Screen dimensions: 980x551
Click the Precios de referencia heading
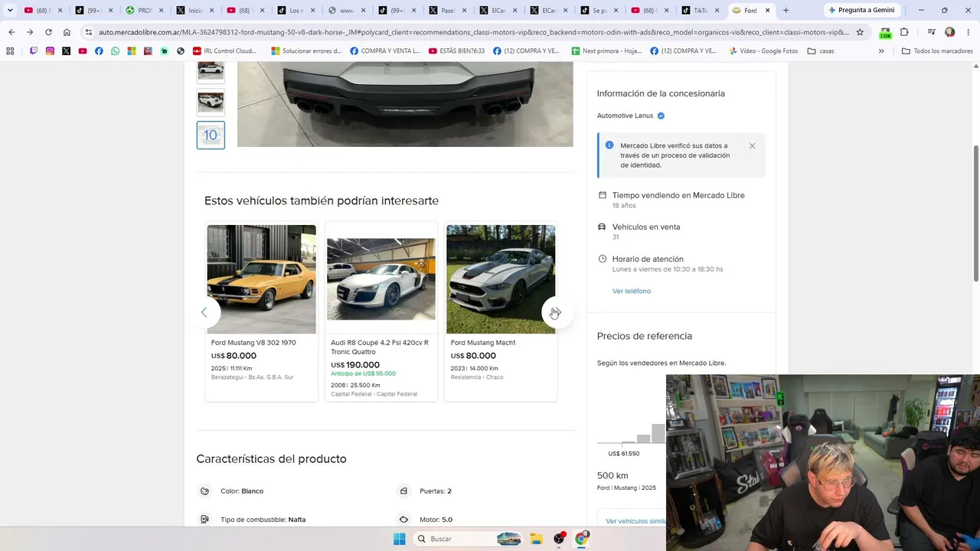pos(645,336)
